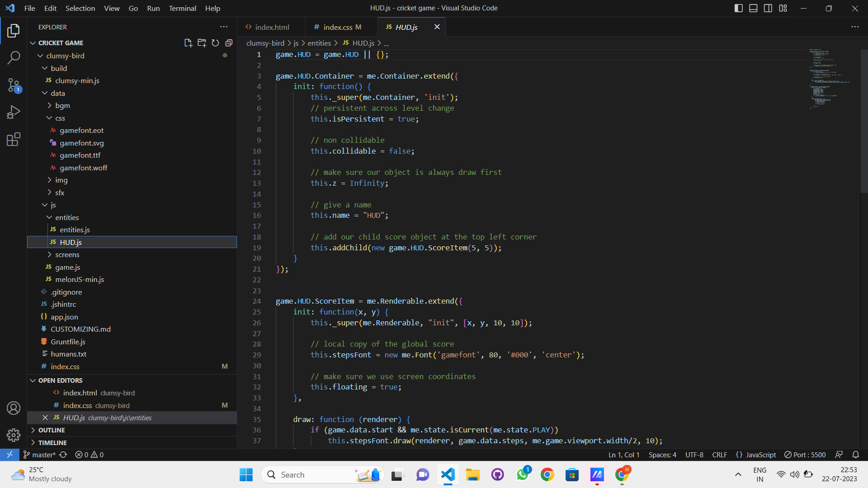The height and width of the screenshot is (488, 868).
Task: Expand the TIMELINE section
Action: (52, 443)
